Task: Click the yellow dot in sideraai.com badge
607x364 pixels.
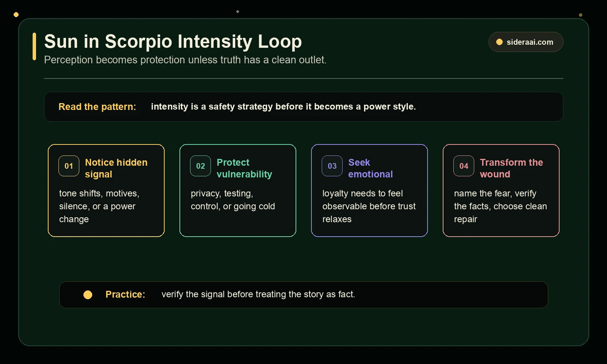Action: 499,42
